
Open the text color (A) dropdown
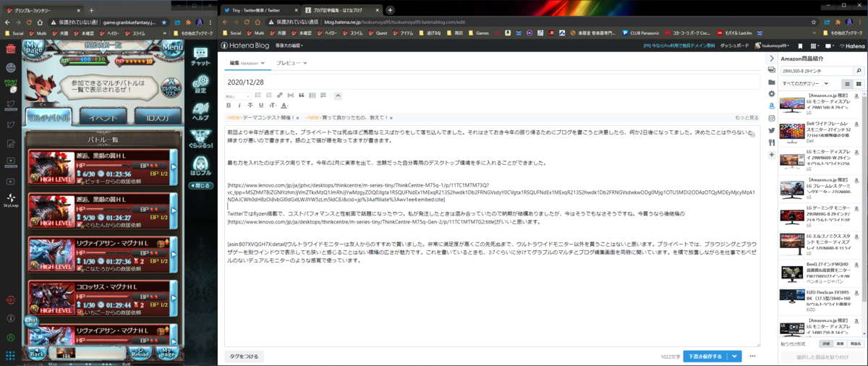(x=285, y=106)
